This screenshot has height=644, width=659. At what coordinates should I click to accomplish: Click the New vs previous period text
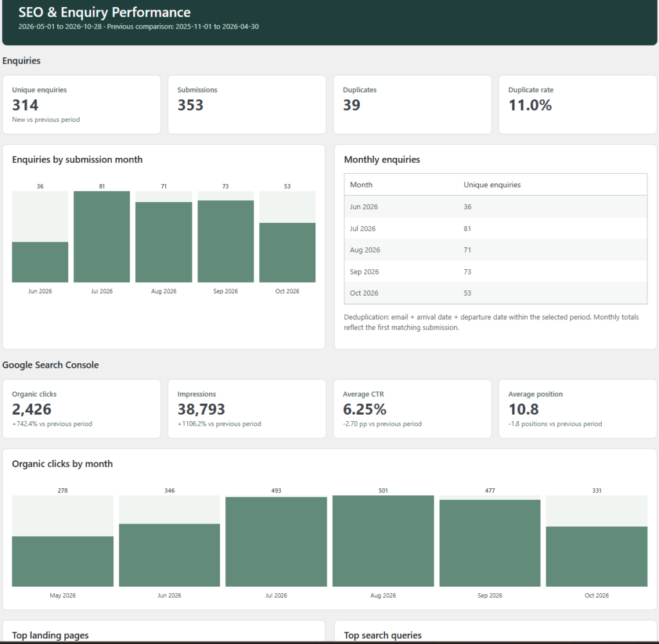click(x=46, y=119)
